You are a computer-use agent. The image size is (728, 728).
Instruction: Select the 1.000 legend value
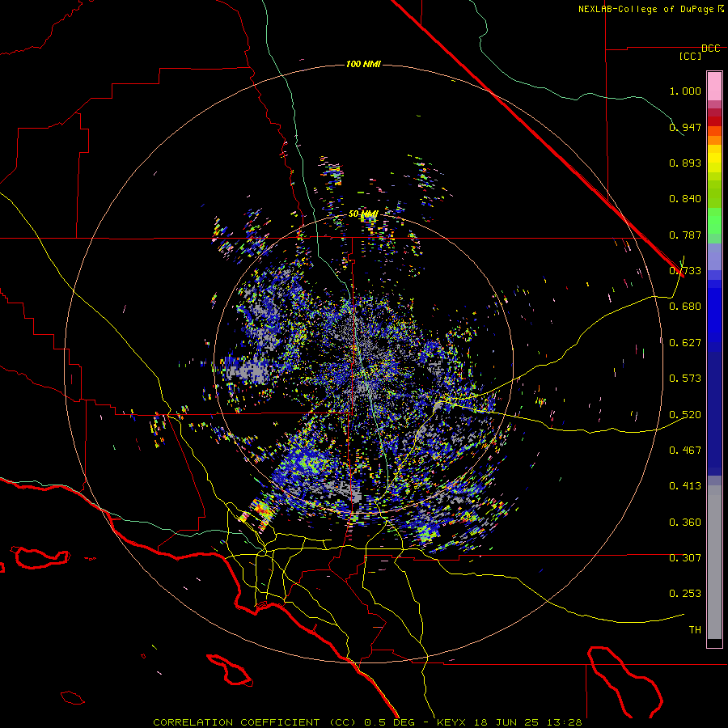coord(685,91)
